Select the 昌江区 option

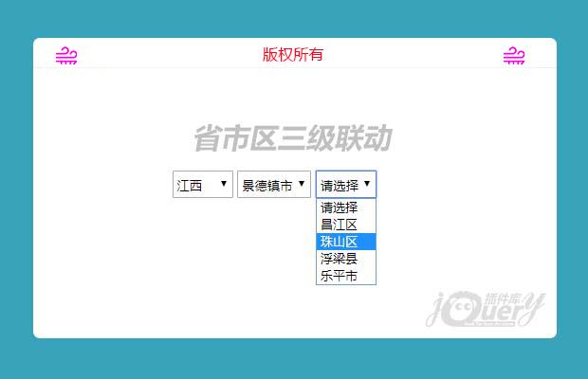click(346, 225)
